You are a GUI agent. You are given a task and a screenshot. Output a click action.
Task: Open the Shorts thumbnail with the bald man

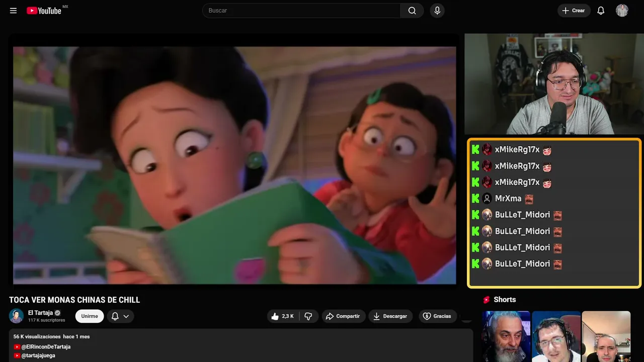point(606,336)
